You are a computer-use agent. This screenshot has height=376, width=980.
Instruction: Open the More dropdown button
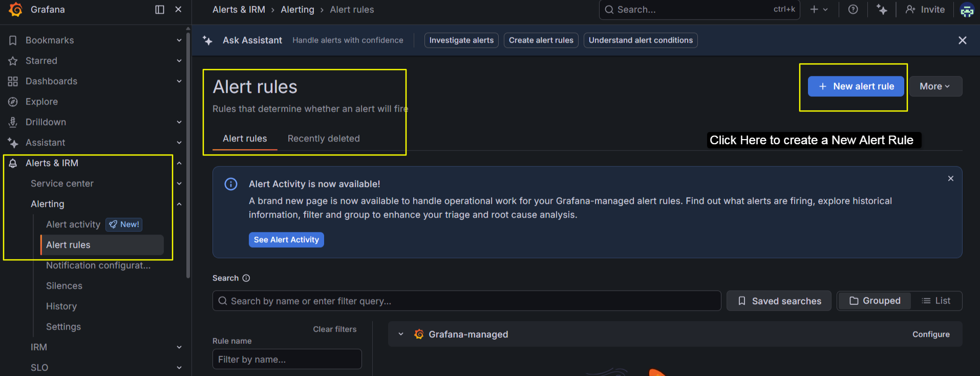[935, 86]
